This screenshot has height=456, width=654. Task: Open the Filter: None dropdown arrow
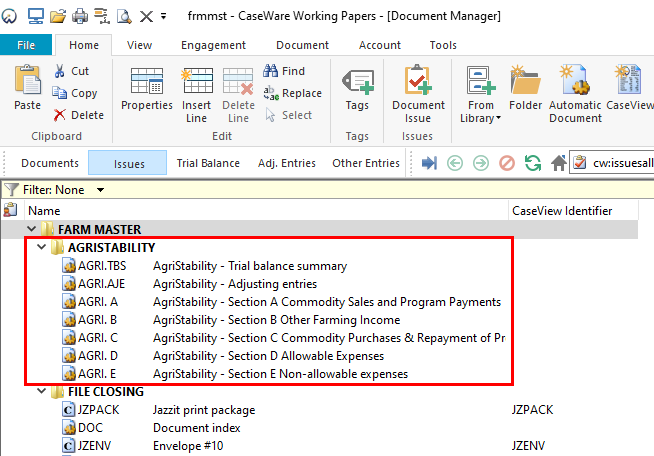[100, 190]
